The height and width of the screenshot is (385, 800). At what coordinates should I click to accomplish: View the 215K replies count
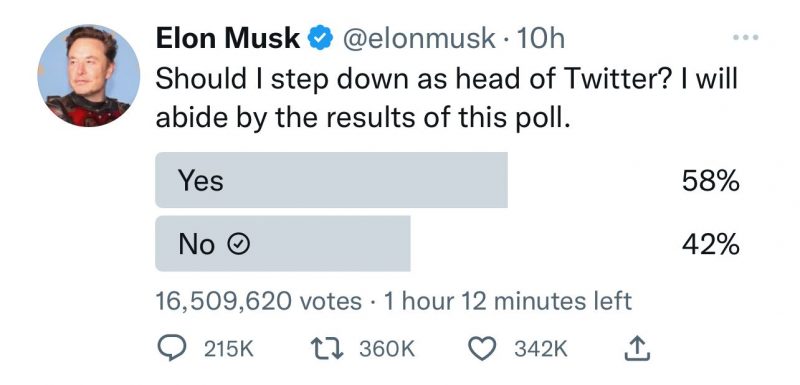coord(229,350)
